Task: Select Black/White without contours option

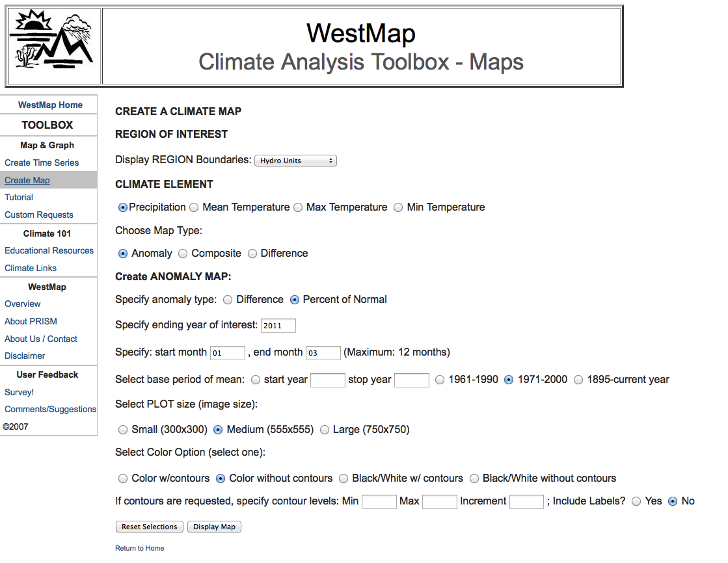Action: pyautogui.click(x=474, y=478)
